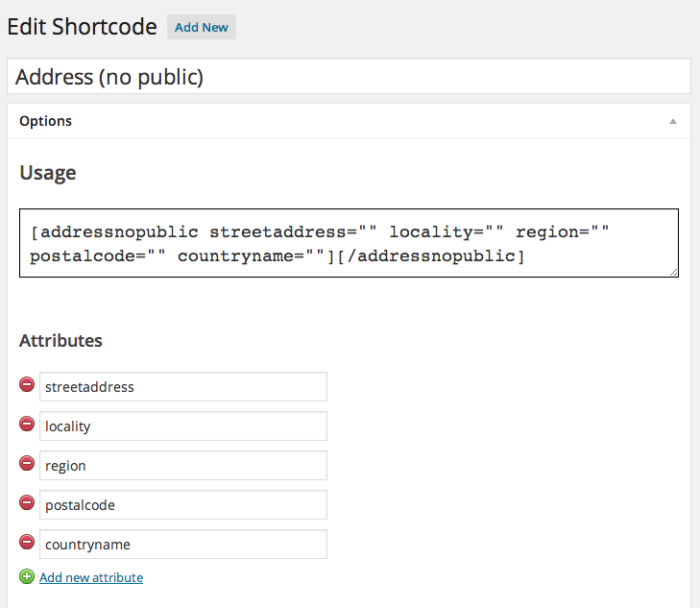Viewport: 700px width, 608px height.
Task: Remove the streetaddress attribute
Action: click(x=27, y=385)
